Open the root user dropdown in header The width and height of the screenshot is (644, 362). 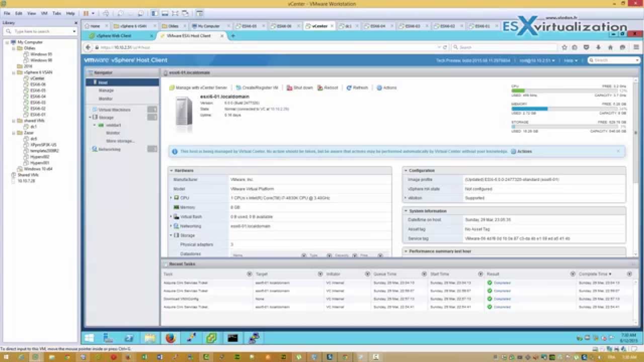[537, 60]
